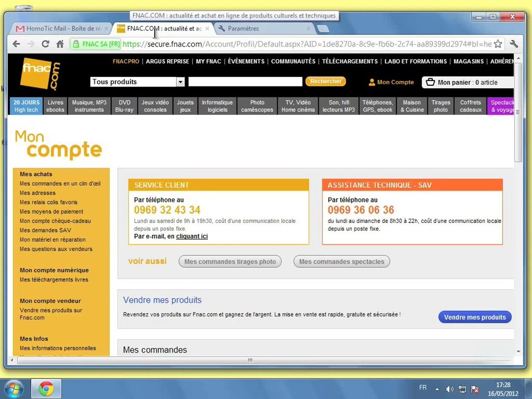The width and height of the screenshot is (532, 399).
Task: Select the Livres ebooks category tab
Action: pyautogui.click(x=55, y=106)
